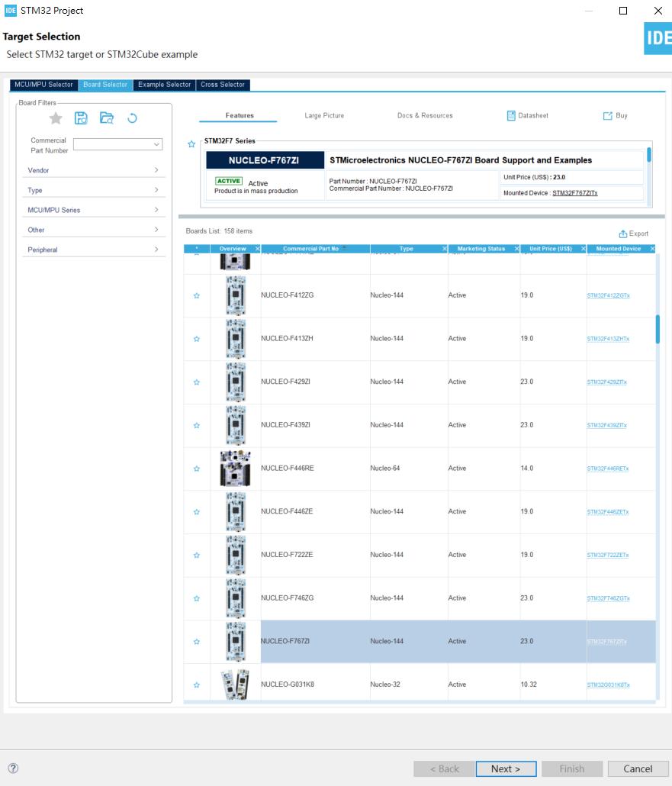The image size is (672, 786).
Task: Open STM32F722ZETx link
Action: pyautogui.click(x=608, y=555)
